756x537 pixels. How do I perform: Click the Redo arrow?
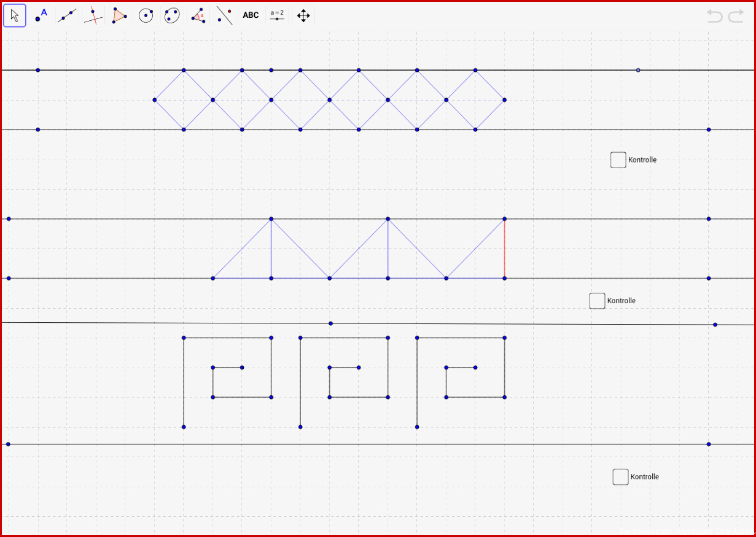tap(736, 16)
